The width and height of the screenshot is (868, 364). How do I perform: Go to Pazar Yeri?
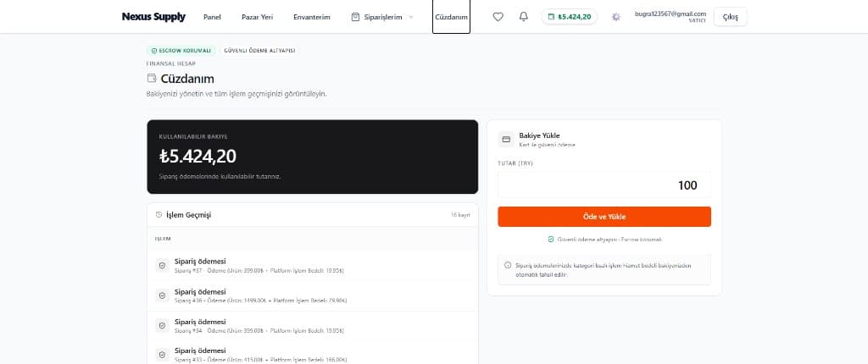(x=258, y=17)
